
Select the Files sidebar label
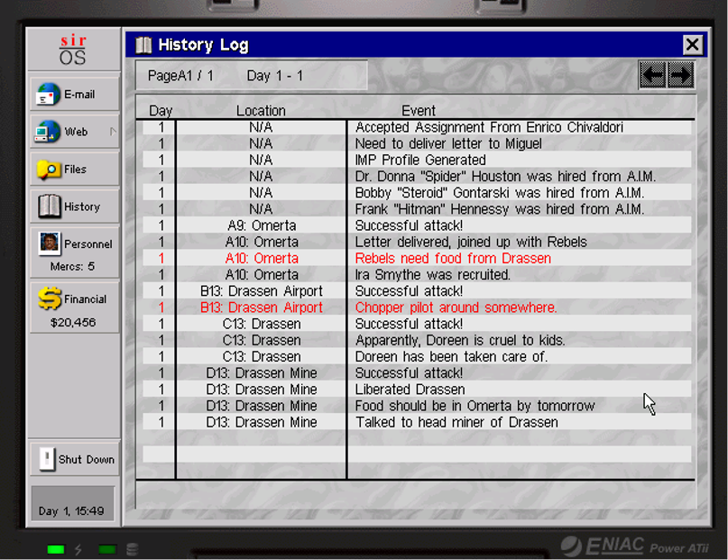[75, 170]
